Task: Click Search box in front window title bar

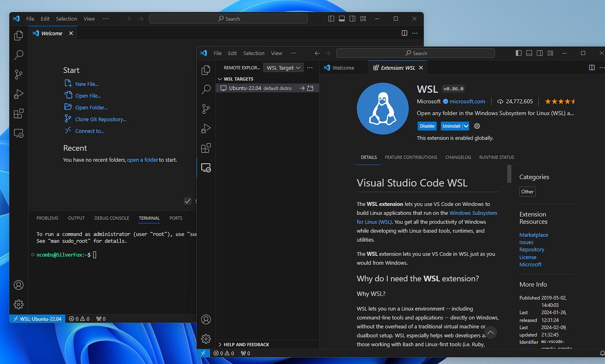Action: click(x=416, y=53)
